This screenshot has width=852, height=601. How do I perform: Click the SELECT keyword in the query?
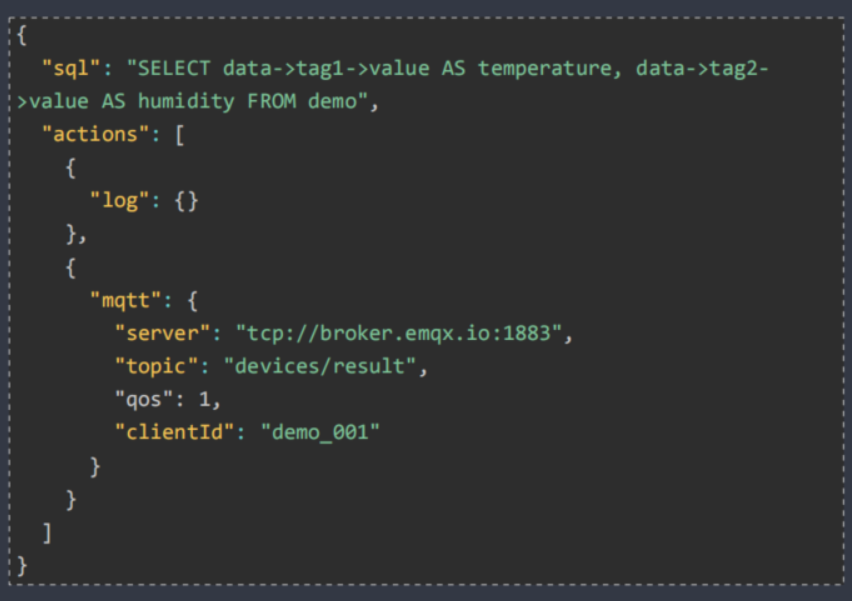click(x=174, y=68)
